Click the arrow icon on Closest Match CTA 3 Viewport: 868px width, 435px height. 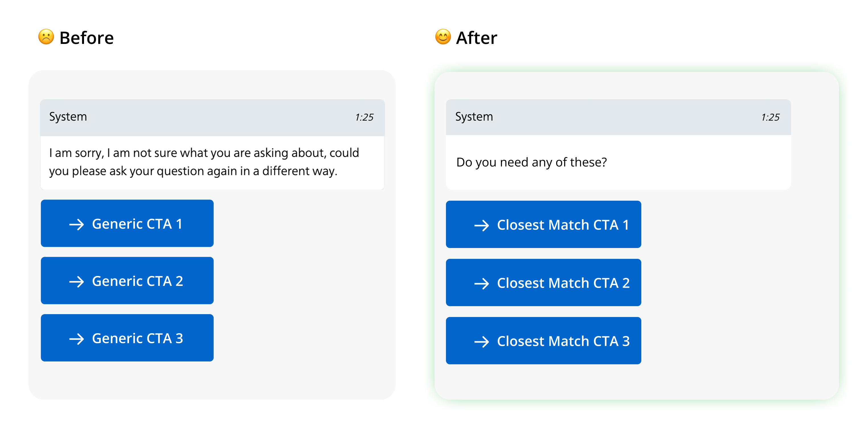pyautogui.click(x=482, y=342)
